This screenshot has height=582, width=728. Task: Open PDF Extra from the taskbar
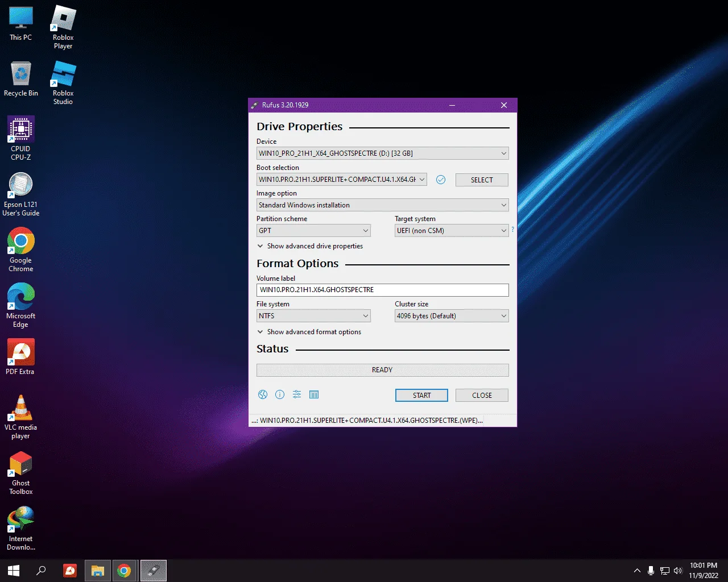(x=70, y=571)
